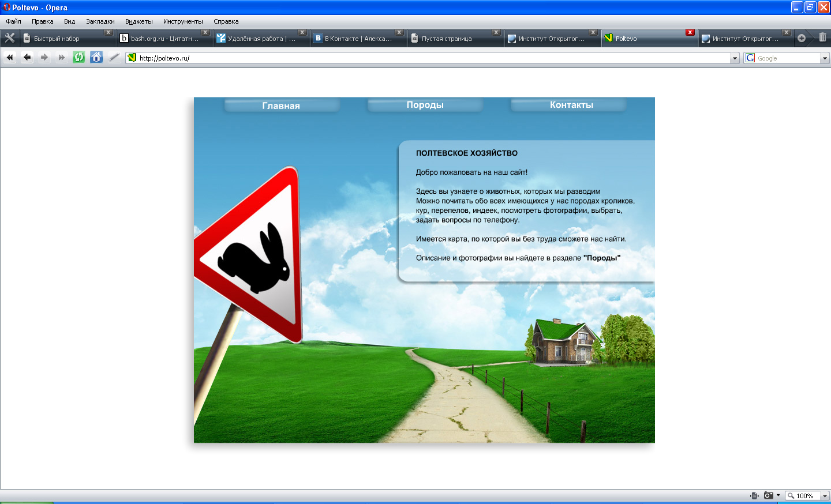Open the Закладки menu
The image size is (831, 504).
100,21
